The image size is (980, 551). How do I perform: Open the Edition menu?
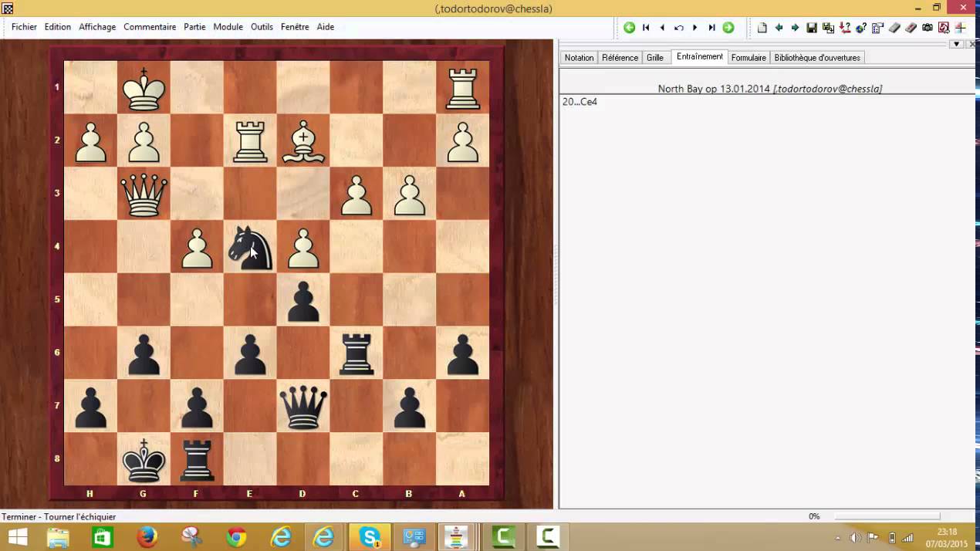tap(58, 27)
